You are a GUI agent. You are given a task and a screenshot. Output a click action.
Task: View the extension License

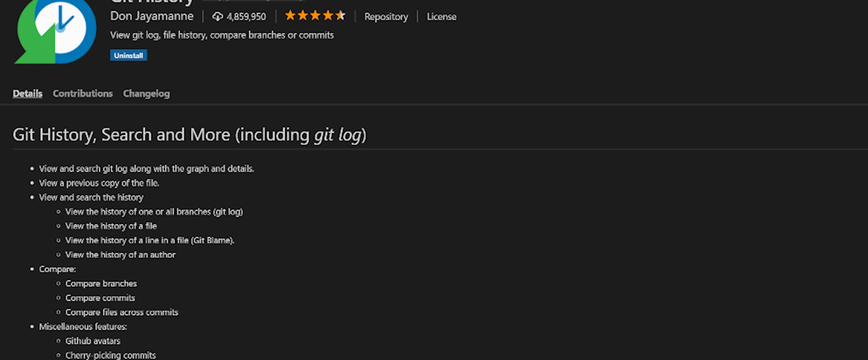pyautogui.click(x=441, y=17)
